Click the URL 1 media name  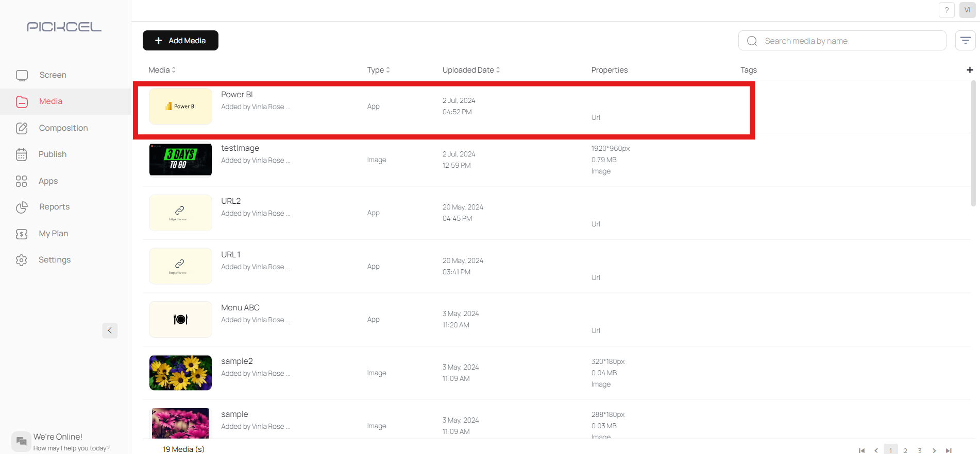tap(231, 255)
